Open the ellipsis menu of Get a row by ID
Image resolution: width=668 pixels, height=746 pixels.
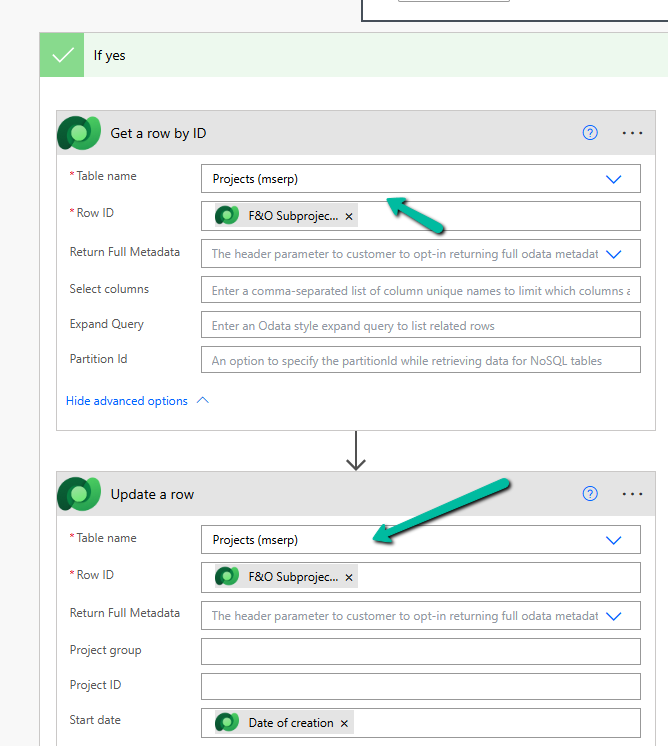pos(632,133)
